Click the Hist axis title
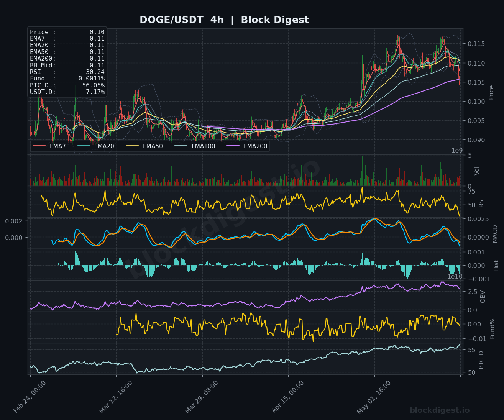The image size is (504, 420). pos(496,266)
